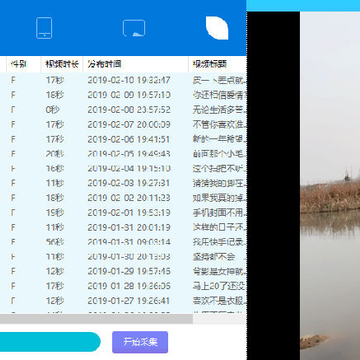
Task: Select row dated 2019-02-07 20:00:09
Action: coord(123,124)
